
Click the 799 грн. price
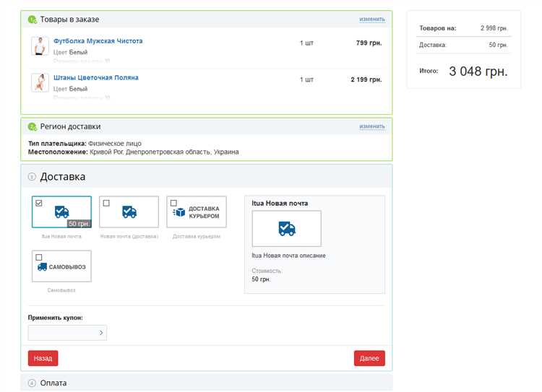coord(369,43)
